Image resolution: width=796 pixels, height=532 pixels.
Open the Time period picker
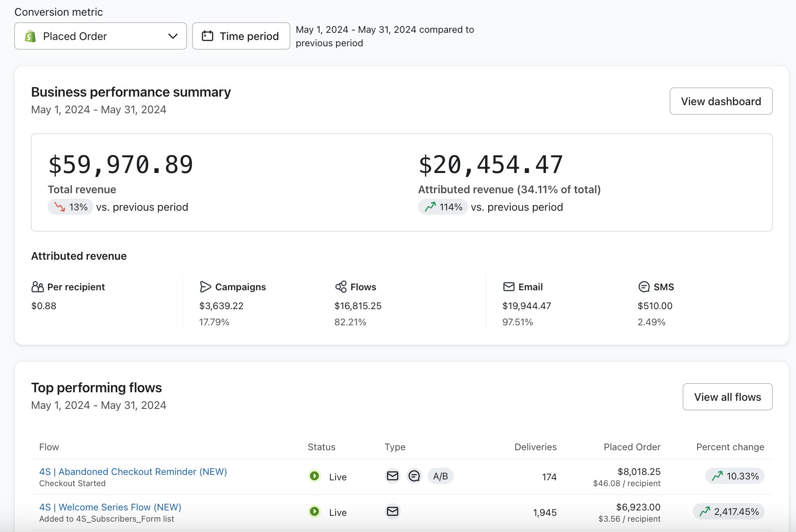click(241, 36)
